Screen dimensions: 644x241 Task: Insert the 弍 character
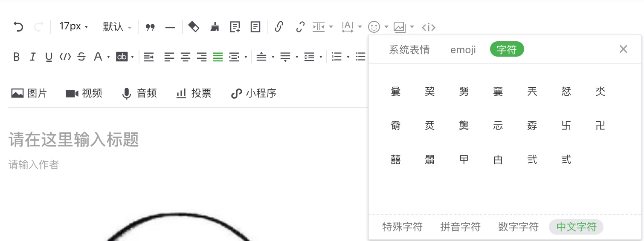click(x=566, y=159)
